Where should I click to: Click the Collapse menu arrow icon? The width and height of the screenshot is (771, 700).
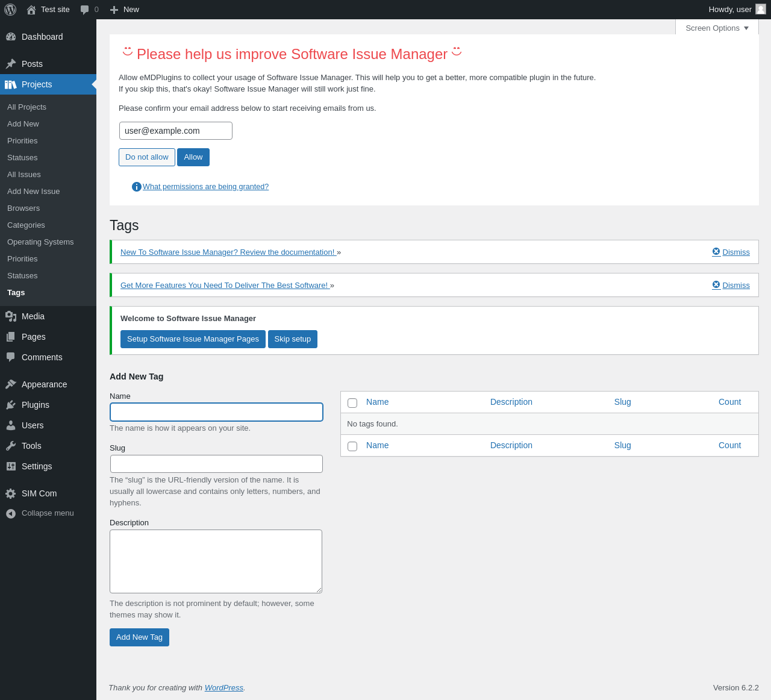coord(11,514)
